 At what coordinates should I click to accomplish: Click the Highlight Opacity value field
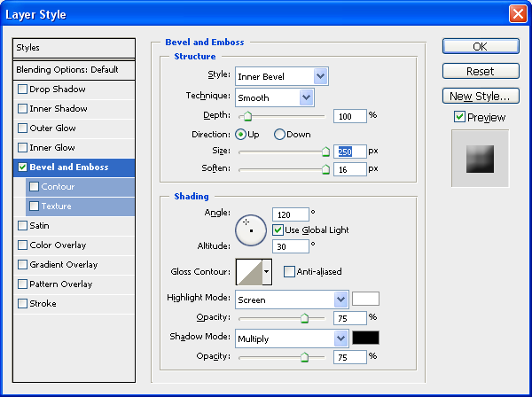point(350,318)
